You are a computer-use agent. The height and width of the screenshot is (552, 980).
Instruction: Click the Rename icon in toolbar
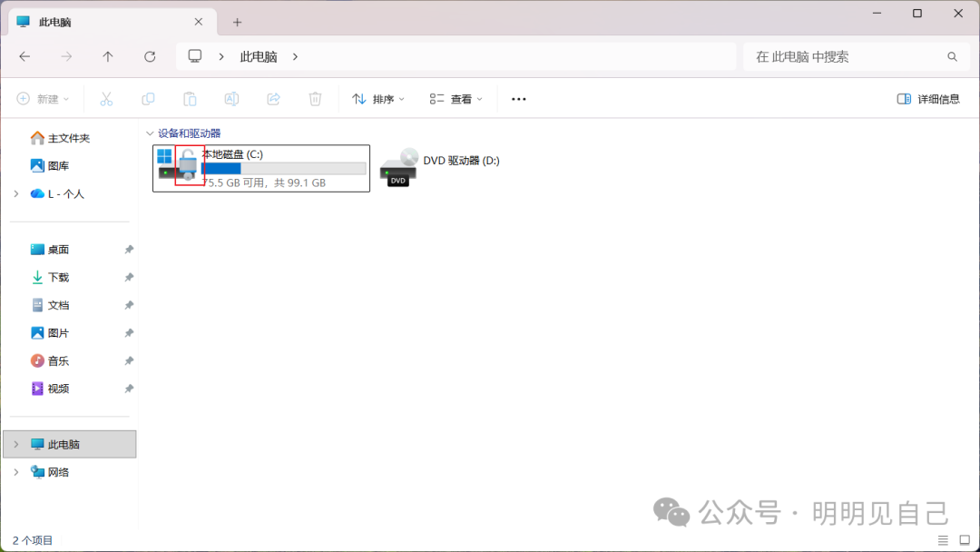[x=231, y=99]
